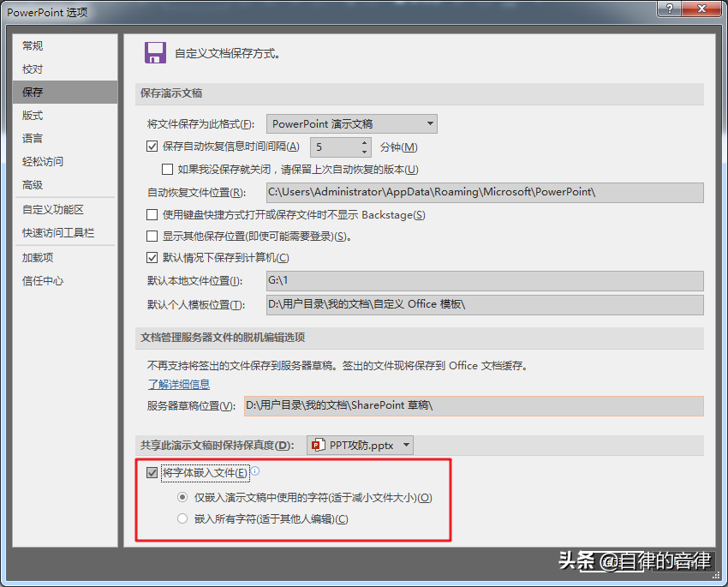The image size is (728, 587).
Task: Click the info icon beside 将字体嵌入文件
Action: tap(255, 471)
